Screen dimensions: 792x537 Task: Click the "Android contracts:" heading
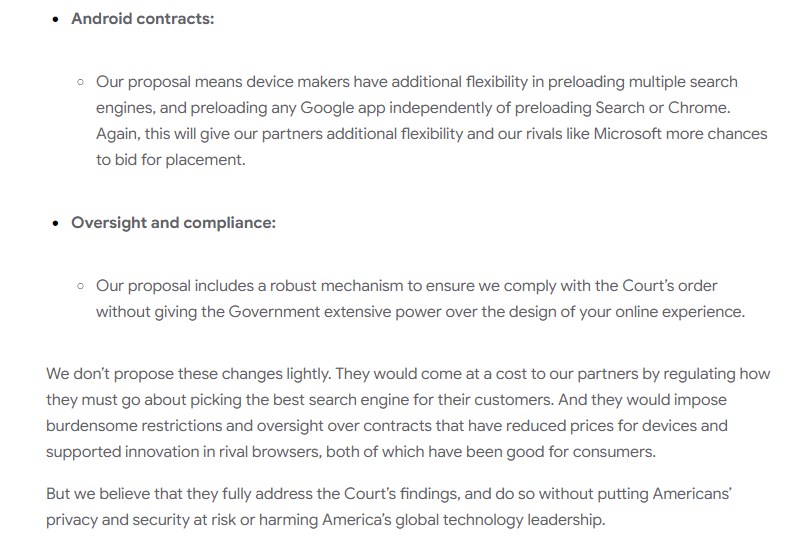(142, 19)
